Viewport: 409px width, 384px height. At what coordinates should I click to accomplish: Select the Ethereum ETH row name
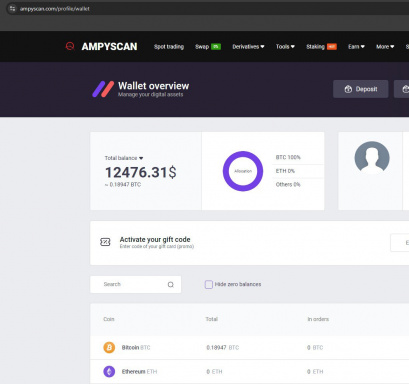click(x=139, y=372)
